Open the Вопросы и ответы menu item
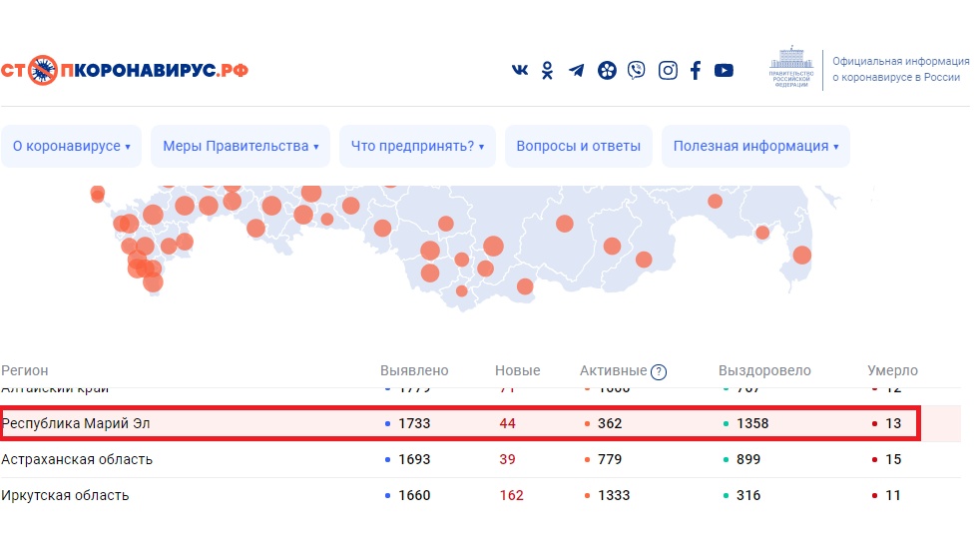The width and height of the screenshot is (980, 553). tap(578, 147)
